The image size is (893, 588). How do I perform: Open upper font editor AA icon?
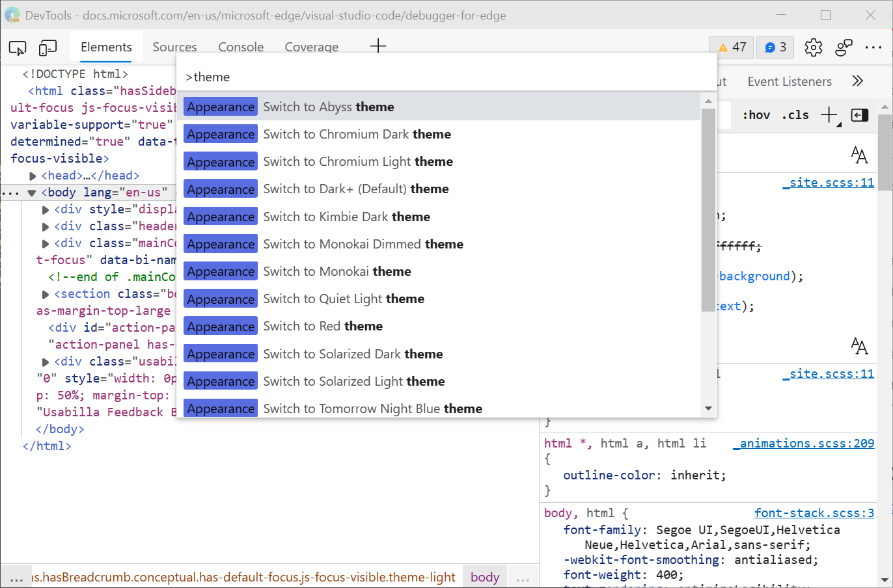(x=859, y=155)
